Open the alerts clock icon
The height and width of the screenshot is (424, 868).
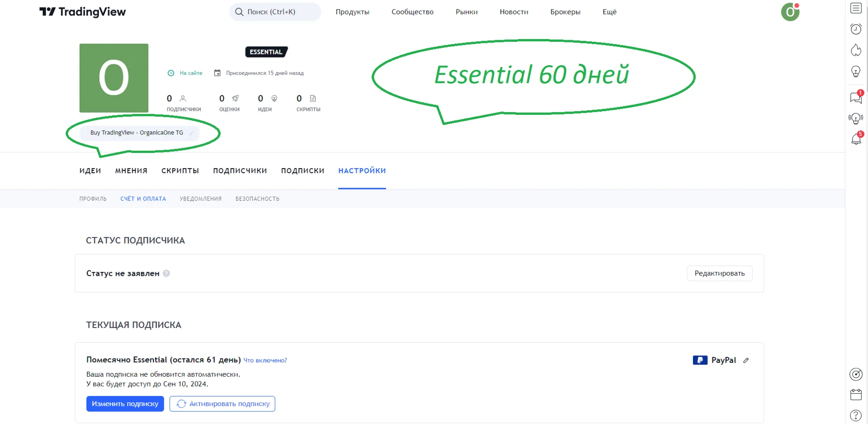(856, 29)
